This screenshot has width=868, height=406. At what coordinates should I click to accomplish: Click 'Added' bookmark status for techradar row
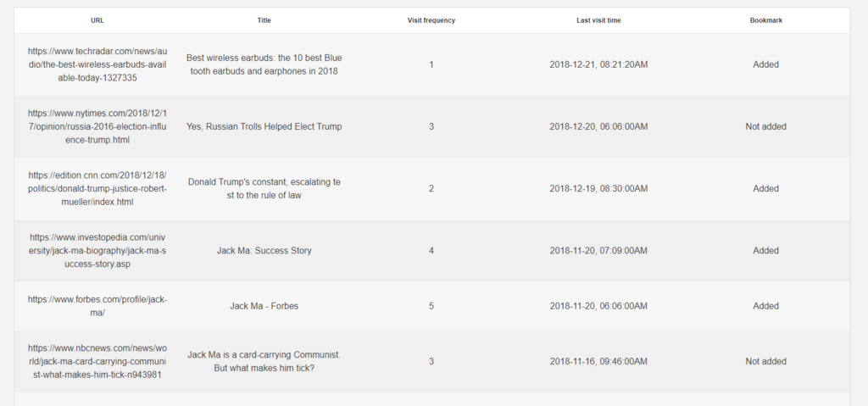click(766, 64)
